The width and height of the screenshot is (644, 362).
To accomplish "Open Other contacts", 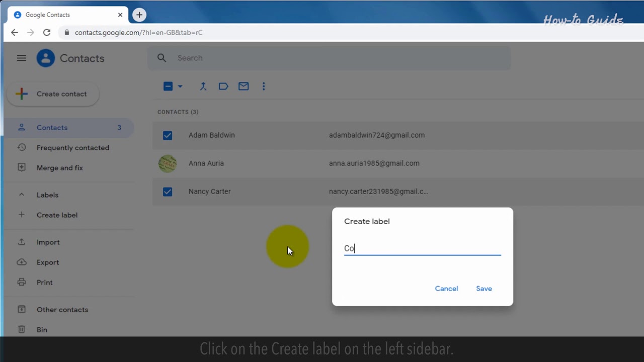I will click(x=69, y=310).
